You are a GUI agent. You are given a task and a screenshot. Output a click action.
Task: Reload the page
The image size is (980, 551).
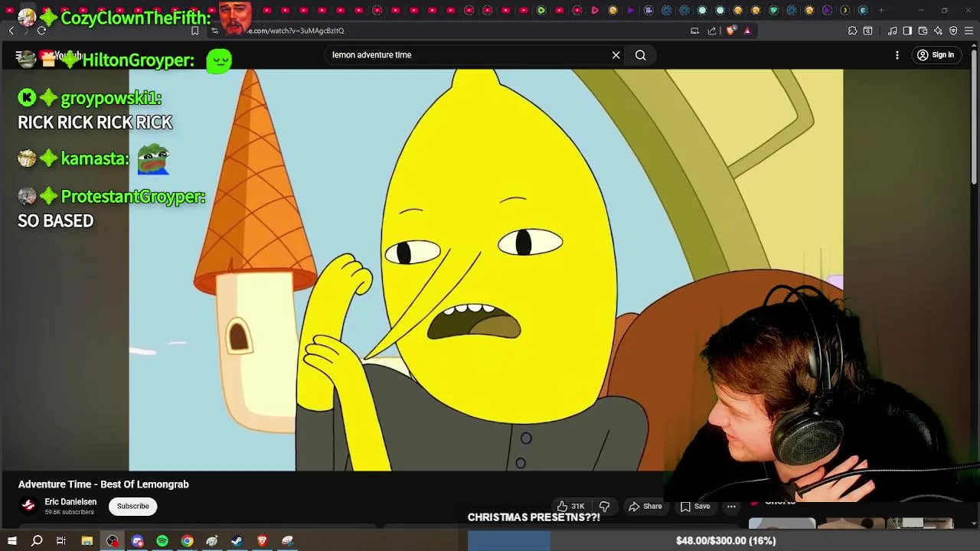pos(41,31)
